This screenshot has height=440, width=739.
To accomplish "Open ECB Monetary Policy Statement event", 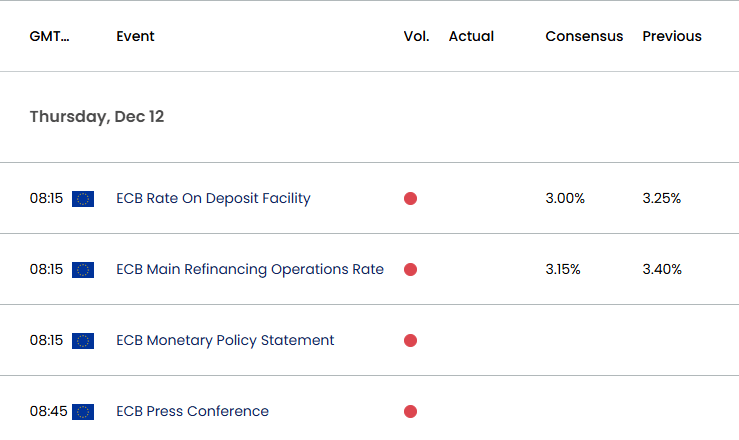I will point(225,340).
